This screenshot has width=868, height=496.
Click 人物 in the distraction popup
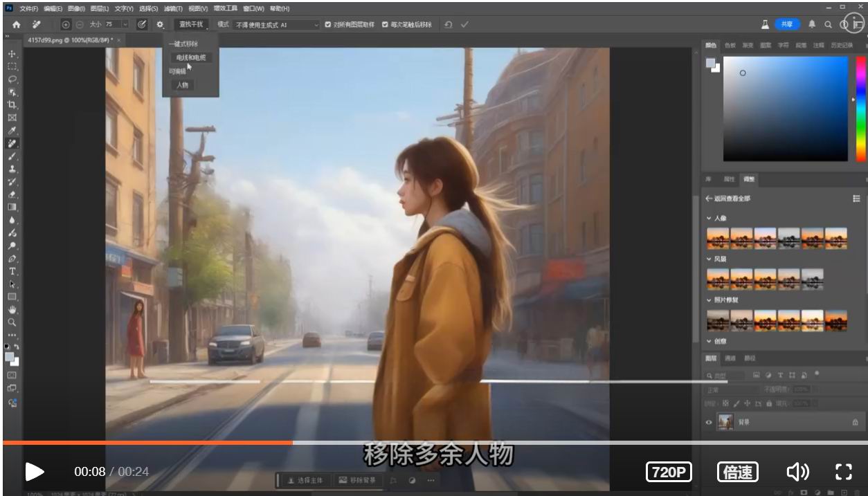click(182, 85)
